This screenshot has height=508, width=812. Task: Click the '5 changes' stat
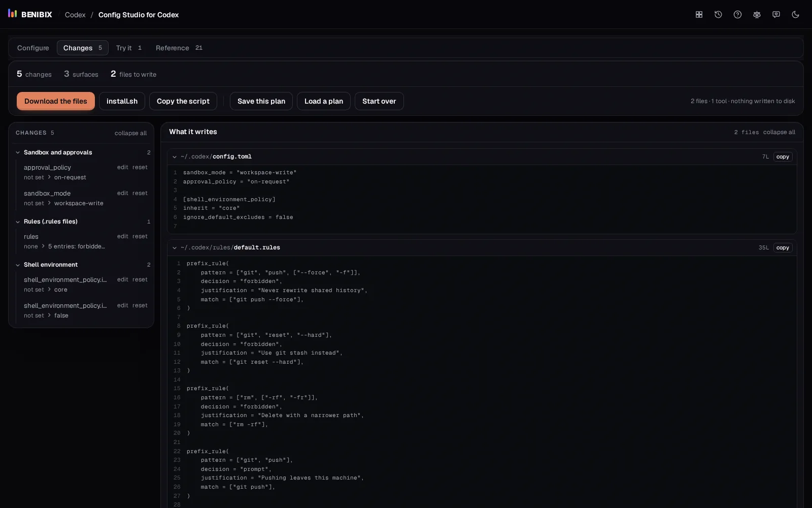(34, 74)
